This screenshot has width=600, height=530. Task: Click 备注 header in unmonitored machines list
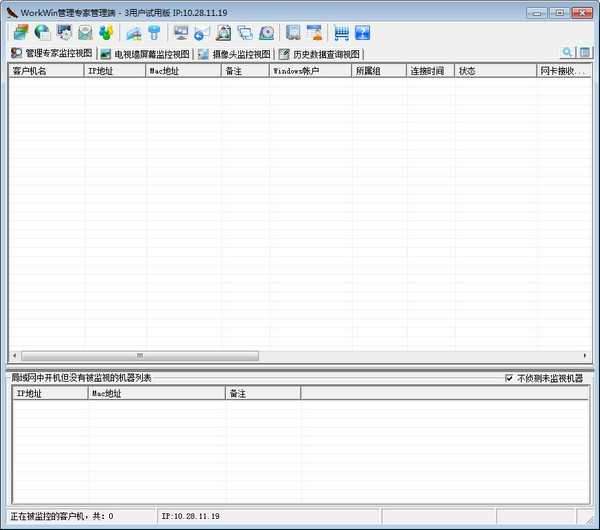point(263,393)
